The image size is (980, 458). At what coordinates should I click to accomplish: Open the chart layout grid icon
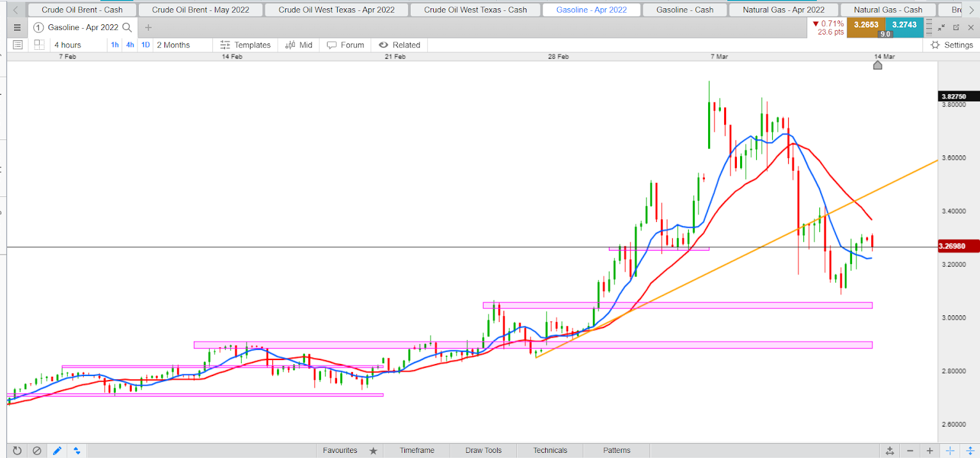point(39,45)
